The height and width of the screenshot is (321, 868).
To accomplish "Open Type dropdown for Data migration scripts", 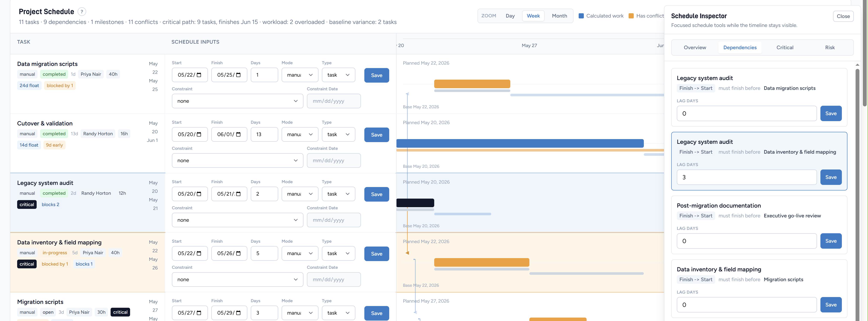I will pos(338,75).
